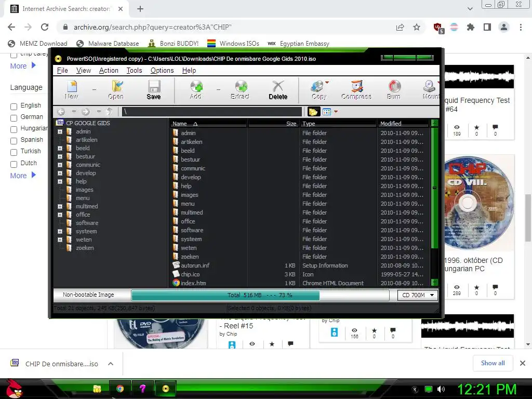Viewport: 532px width, 399px height.
Task: Click the CHIP CD VIII disc thumbnail
Action: [x=478, y=203]
